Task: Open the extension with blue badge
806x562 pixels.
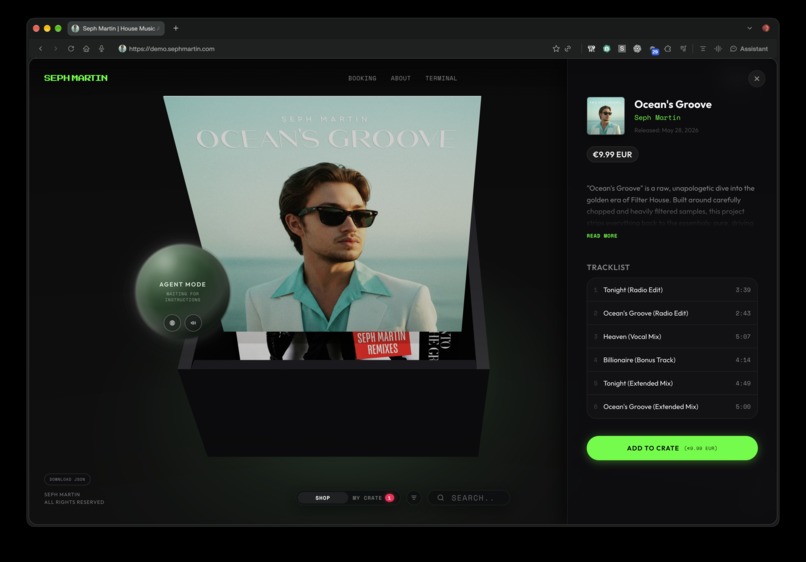Action: [653, 50]
